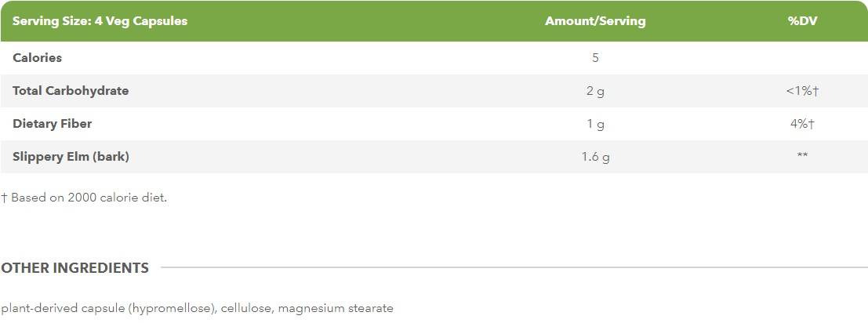Click the 2 g carbohydrate amount
The image size is (868, 323).
tap(595, 91)
